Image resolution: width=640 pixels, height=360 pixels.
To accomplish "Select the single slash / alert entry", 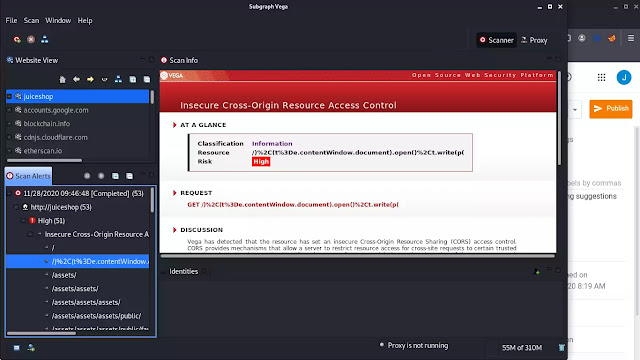I will click(53, 248).
